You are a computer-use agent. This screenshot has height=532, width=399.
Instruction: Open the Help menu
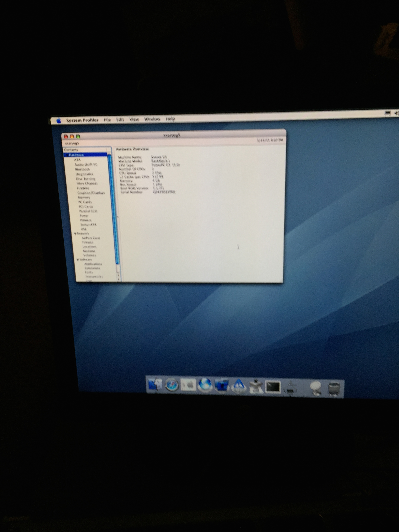[x=170, y=118]
